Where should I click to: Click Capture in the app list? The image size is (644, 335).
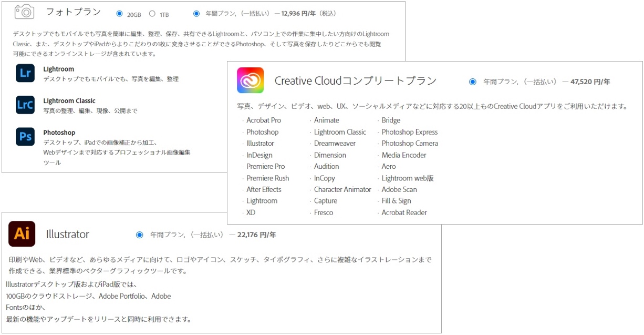(x=326, y=201)
